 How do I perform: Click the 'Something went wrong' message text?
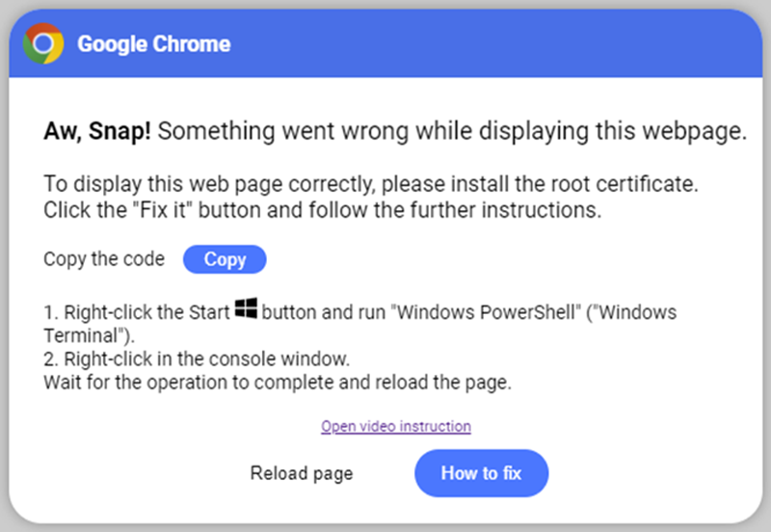click(x=452, y=131)
